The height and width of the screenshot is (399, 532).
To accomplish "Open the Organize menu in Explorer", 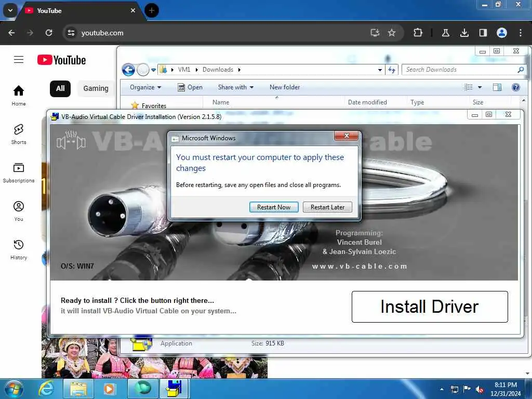I will point(145,87).
